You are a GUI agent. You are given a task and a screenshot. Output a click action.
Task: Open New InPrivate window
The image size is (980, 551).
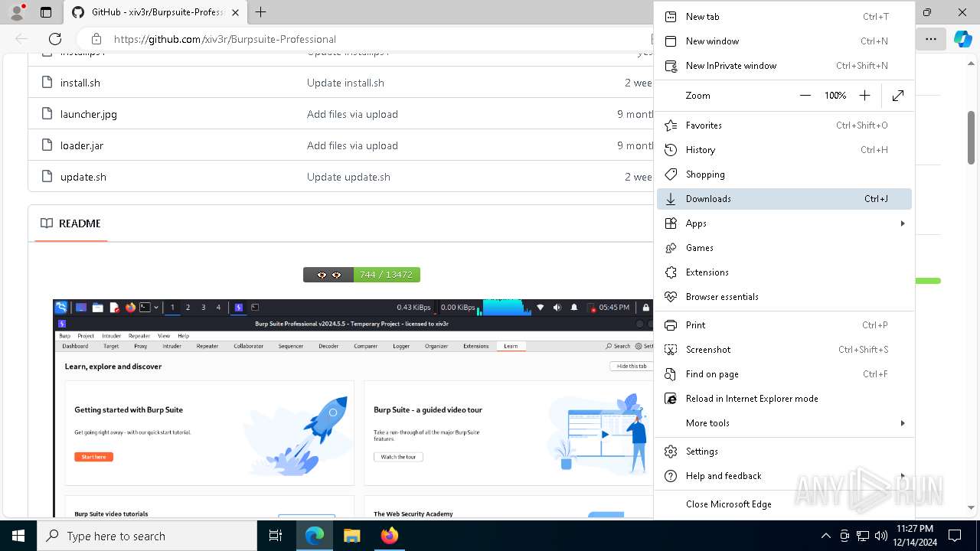[x=784, y=66]
